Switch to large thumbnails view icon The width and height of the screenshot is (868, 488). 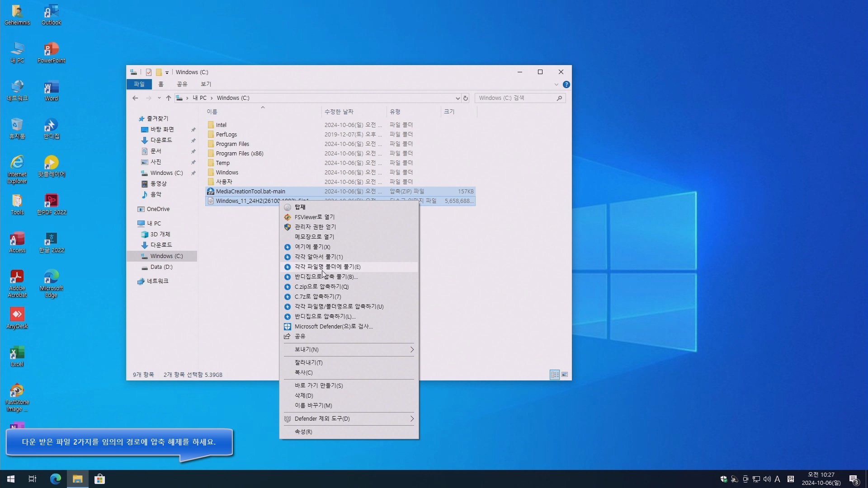[565, 375]
